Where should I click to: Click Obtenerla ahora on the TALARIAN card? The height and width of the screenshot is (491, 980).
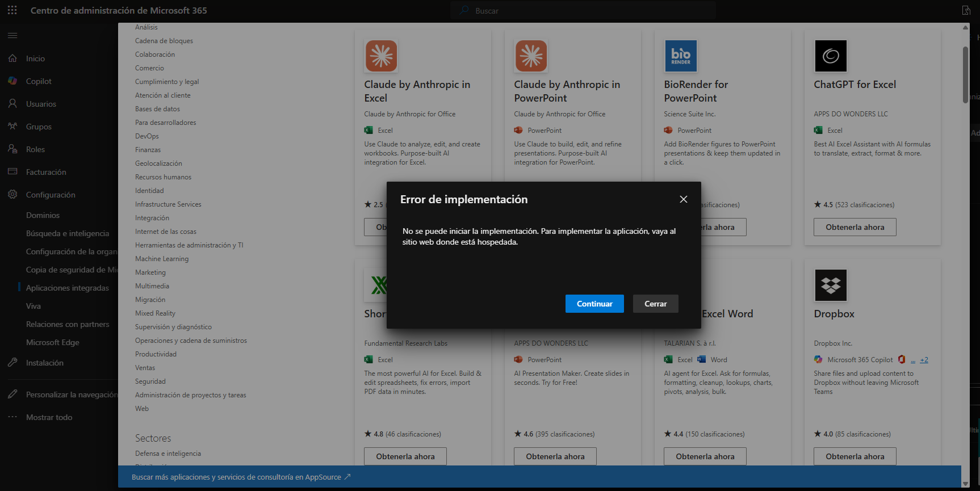point(705,456)
